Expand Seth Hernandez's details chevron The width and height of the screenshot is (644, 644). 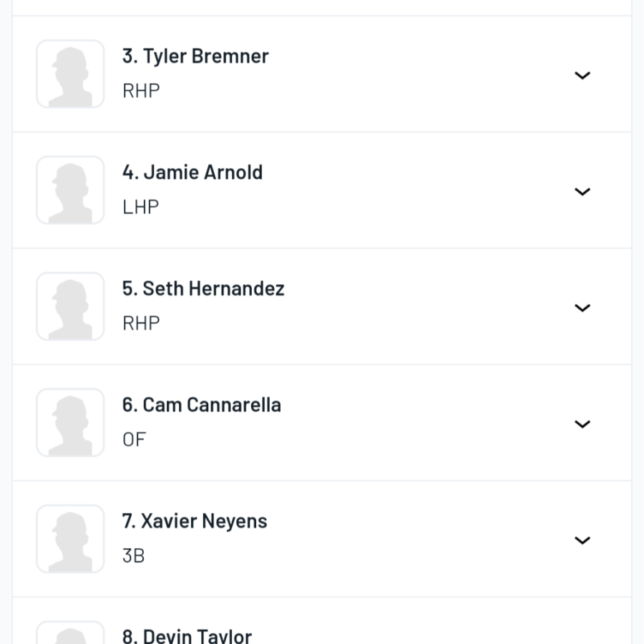582,308
